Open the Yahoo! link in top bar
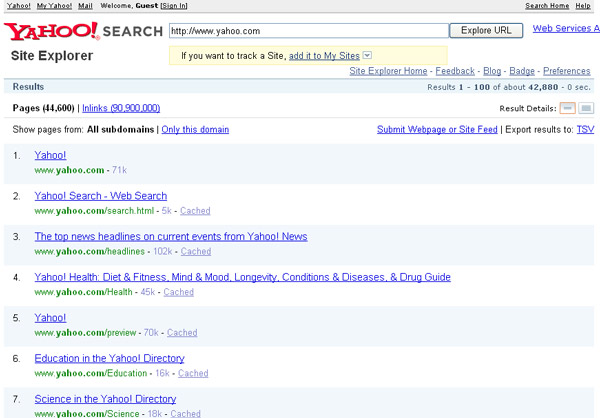 click(x=19, y=6)
